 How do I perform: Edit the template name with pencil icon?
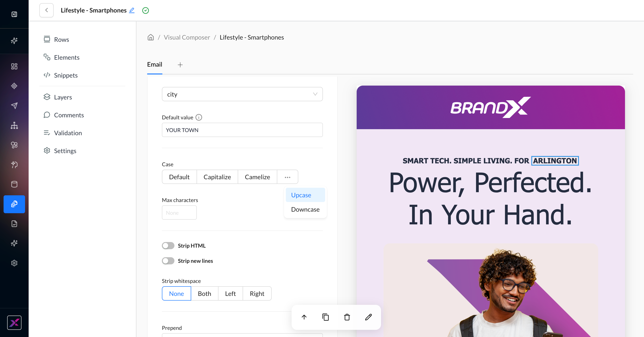132,10
